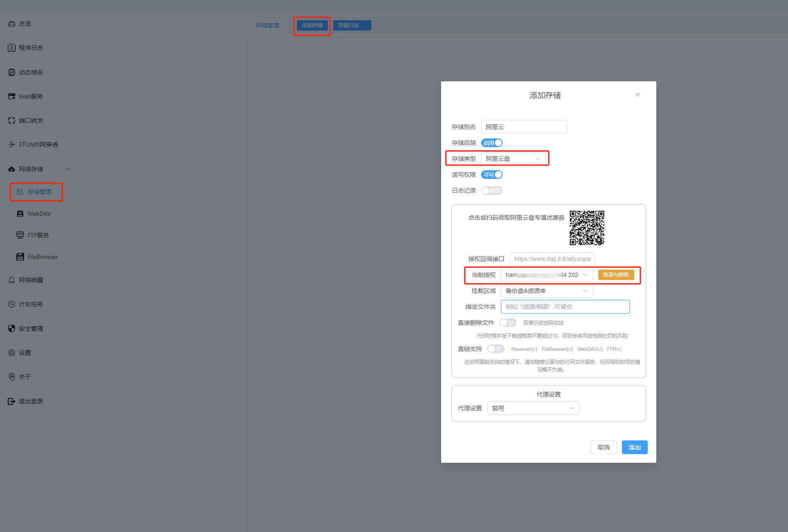Click the 动态域名 DNS icon
788x532 pixels.
click(x=12, y=72)
